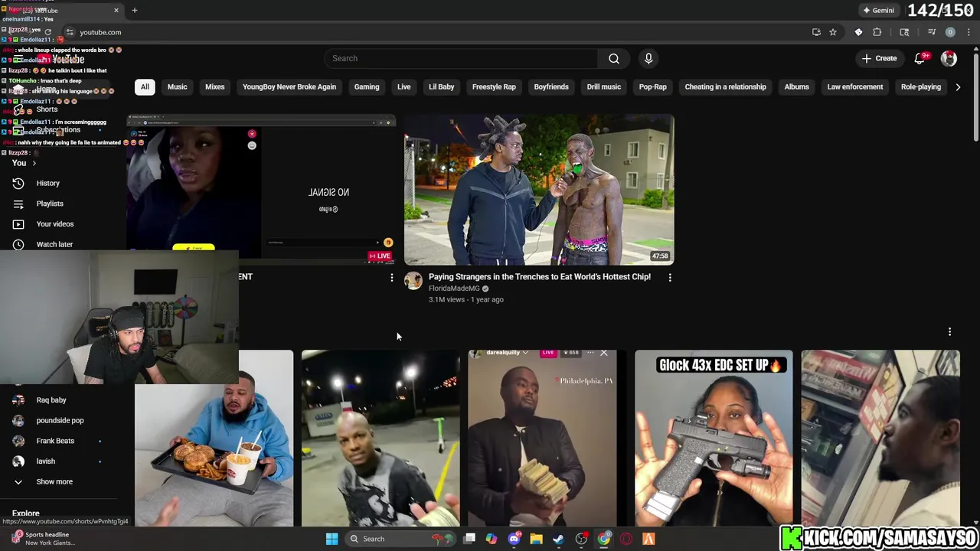Select the Role-playing chip
Screen dimensions: 980x551
click(x=921, y=86)
